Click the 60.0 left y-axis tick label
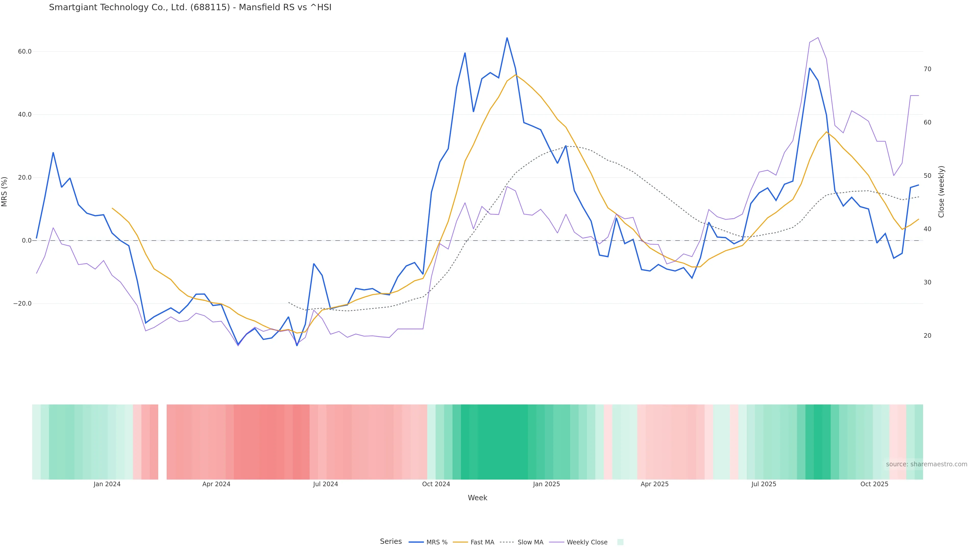The height and width of the screenshot is (551, 980). (24, 52)
